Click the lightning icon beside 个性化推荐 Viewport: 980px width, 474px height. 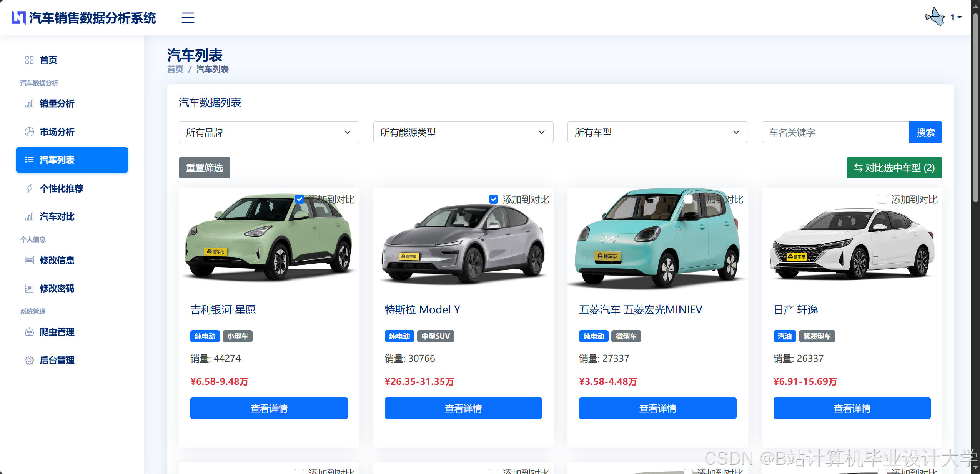click(29, 188)
